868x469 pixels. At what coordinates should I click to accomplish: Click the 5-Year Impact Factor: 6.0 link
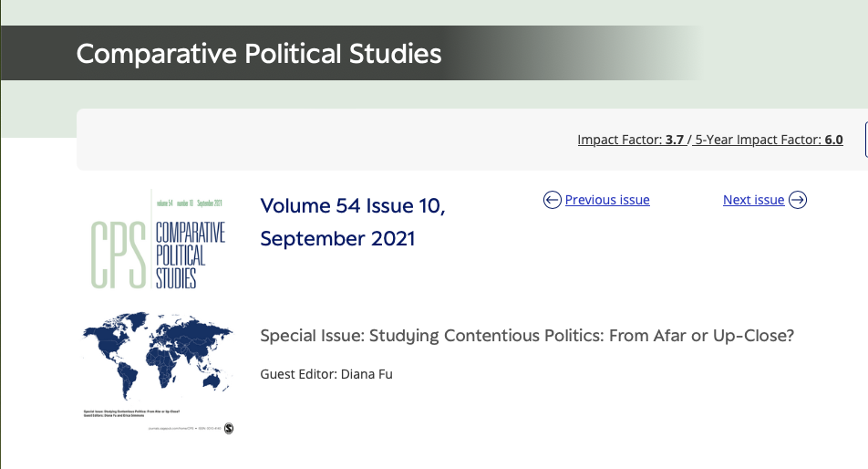tap(769, 140)
